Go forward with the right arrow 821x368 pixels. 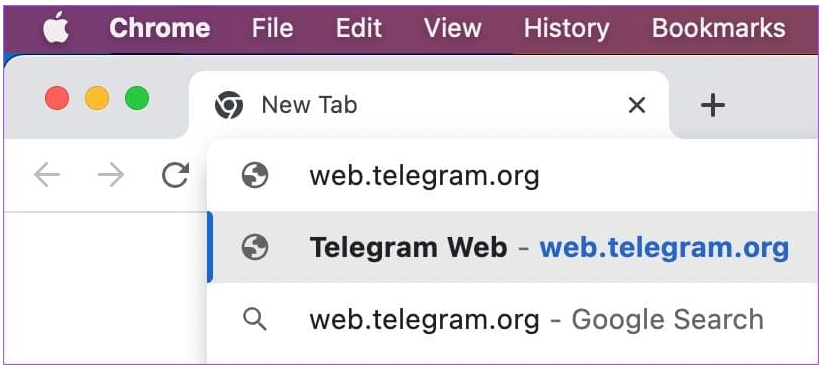tap(111, 175)
